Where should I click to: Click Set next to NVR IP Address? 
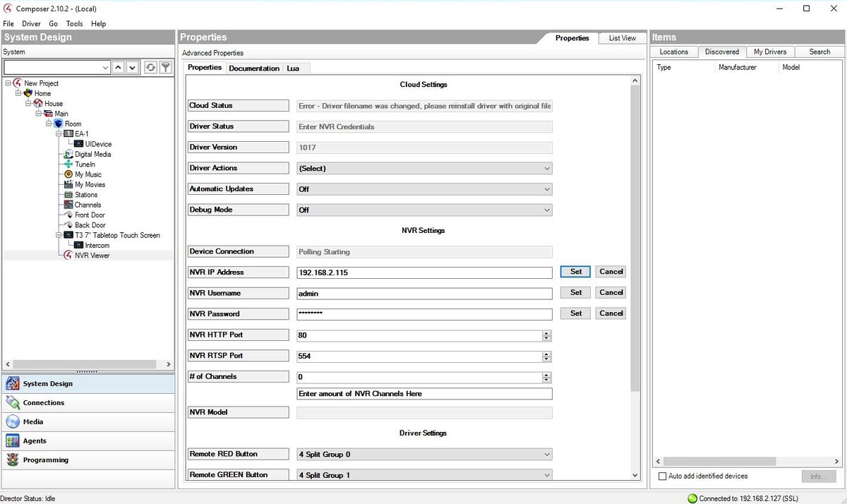[x=576, y=272]
